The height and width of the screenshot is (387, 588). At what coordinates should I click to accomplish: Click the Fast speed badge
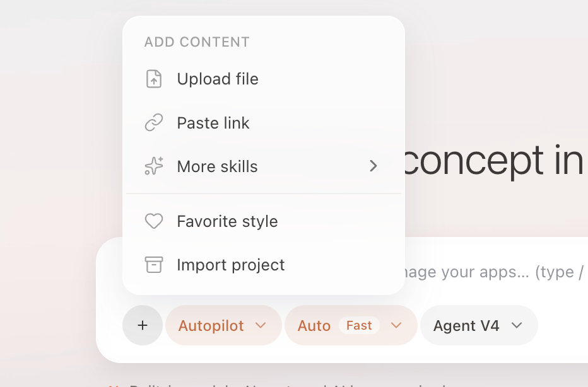point(359,325)
